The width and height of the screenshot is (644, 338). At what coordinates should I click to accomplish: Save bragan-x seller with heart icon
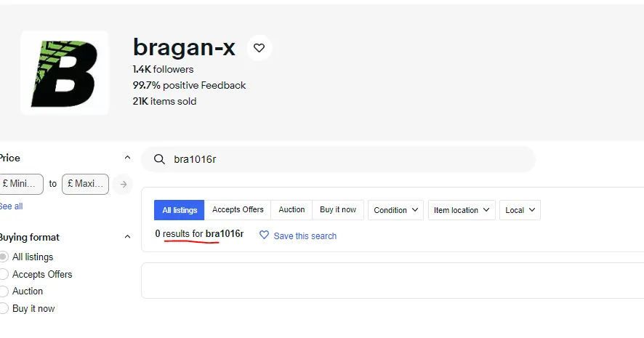(x=259, y=48)
